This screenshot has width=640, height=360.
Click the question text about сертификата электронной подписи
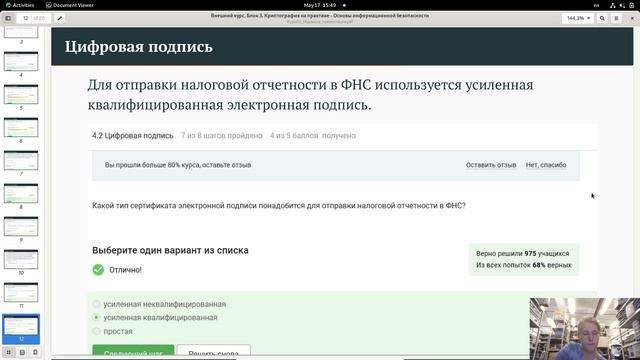pos(279,205)
